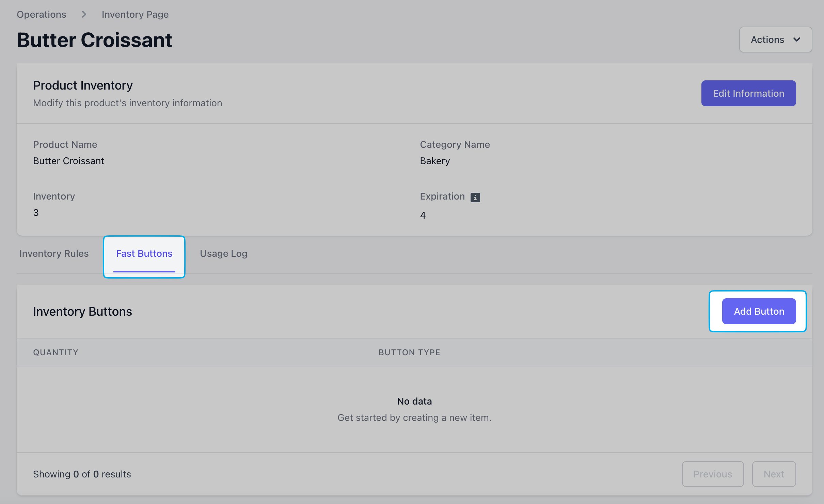Click the Previous pagination button
Screen dimensions: 824x504
(712, 474)
